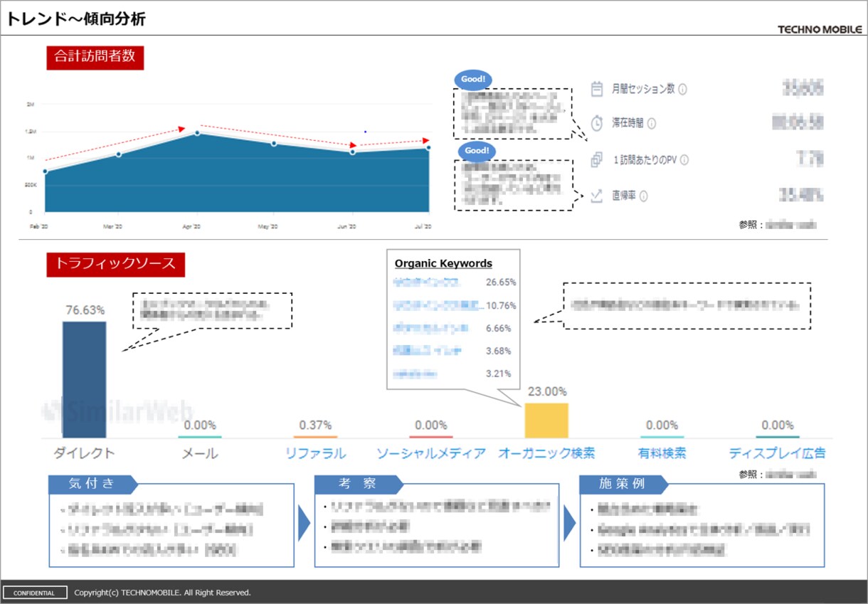Click the 0.00% value above ディスプレイ広告
The width and height of the screenshot is (868, 604).
[778, 425]
